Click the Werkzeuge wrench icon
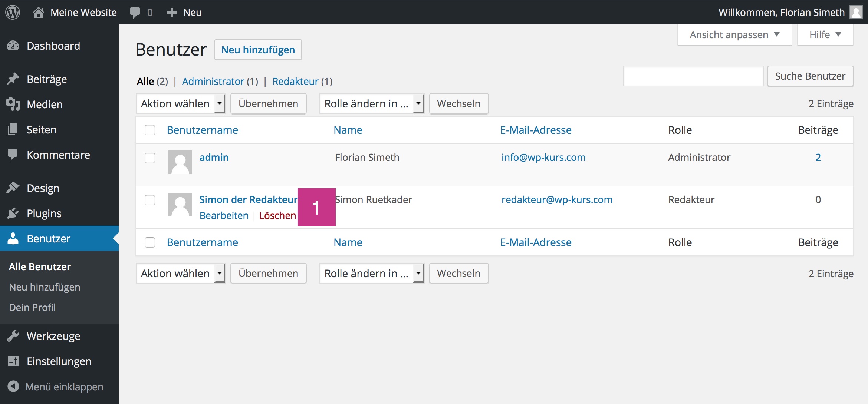Viewport: 868px width, 404px height. (x=13, y=336)
